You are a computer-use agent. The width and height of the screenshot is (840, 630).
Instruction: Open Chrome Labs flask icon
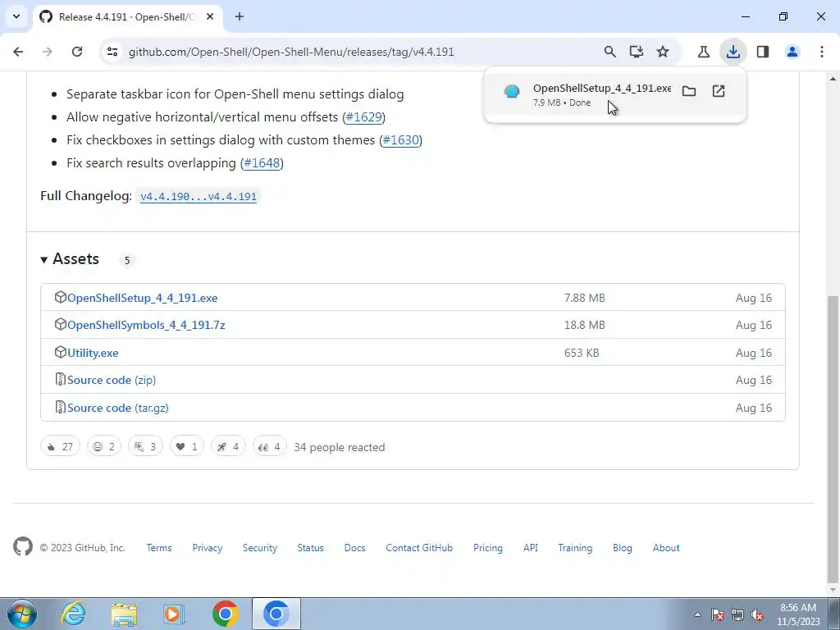(x=703, y=52)
